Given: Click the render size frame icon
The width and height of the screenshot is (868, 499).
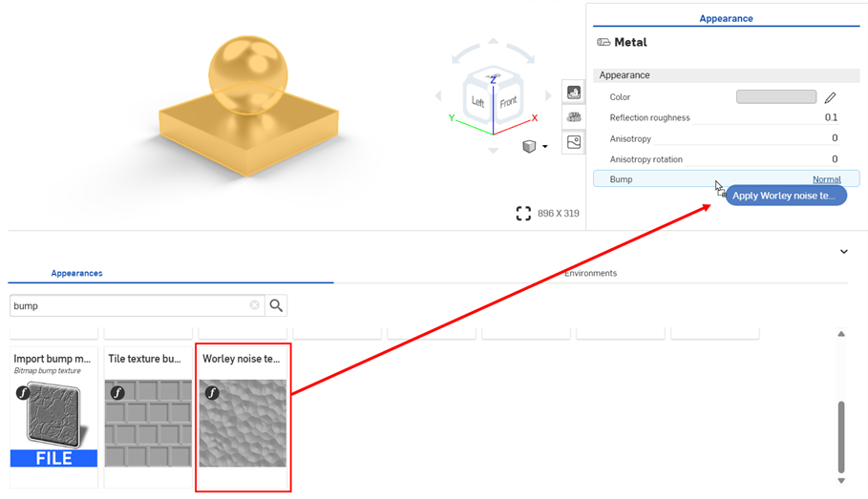Looking at the screenshot, I should click(x=523, y=214).
